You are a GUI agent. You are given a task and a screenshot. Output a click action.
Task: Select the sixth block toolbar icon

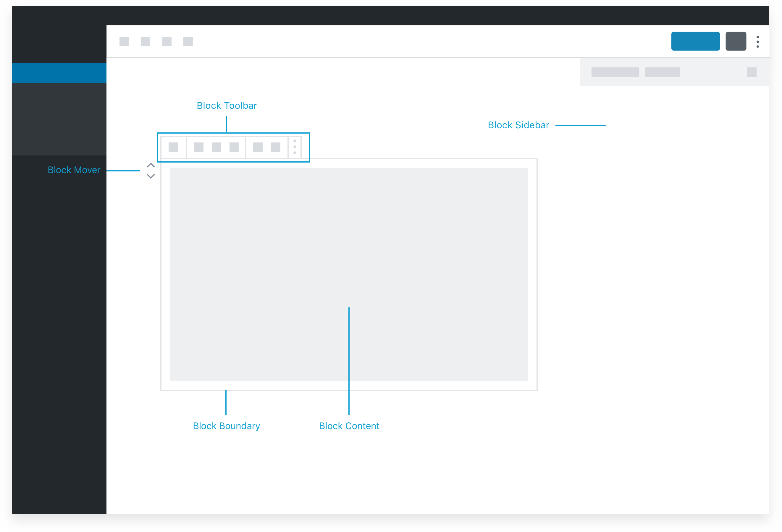(276, 148)
